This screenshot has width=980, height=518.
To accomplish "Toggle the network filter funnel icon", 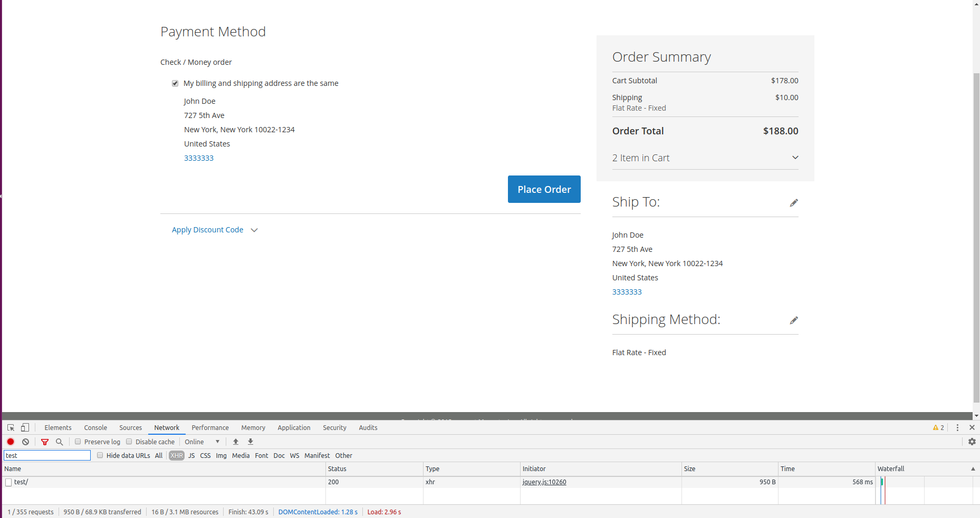I will (x=45, y=442).
